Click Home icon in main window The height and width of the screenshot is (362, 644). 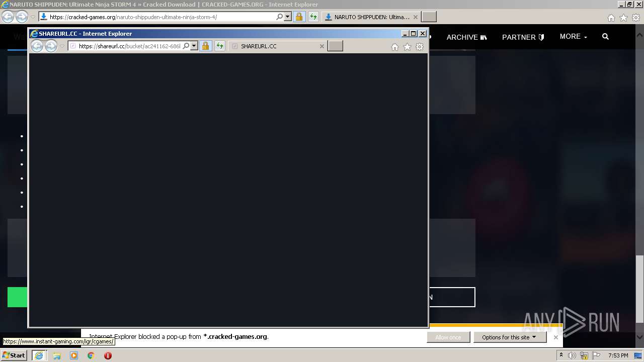pos(611,18)
